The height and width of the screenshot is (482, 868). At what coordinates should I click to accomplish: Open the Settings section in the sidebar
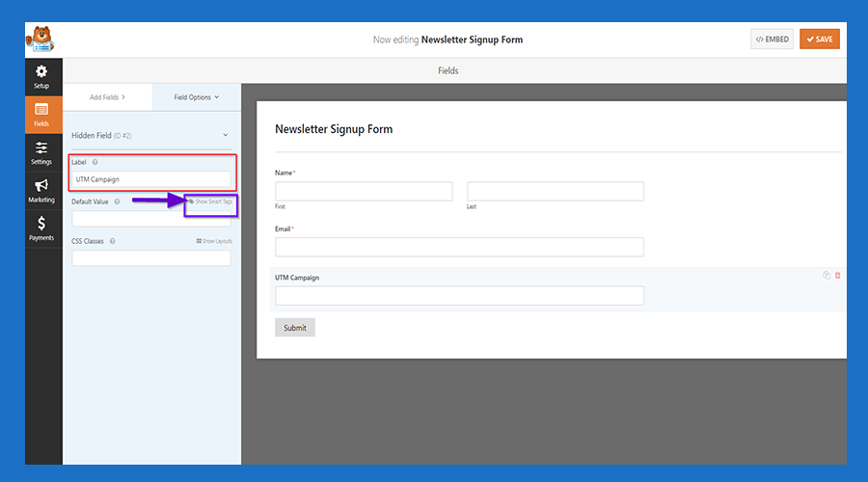point(41,153)
